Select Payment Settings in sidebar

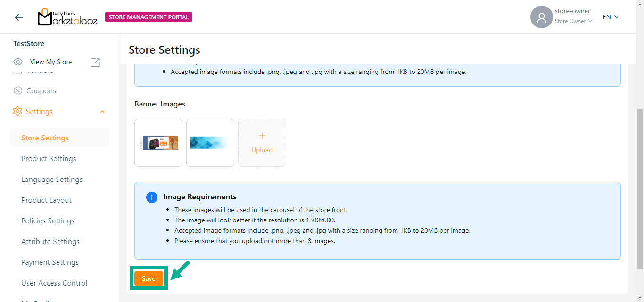tap(50, 262)
